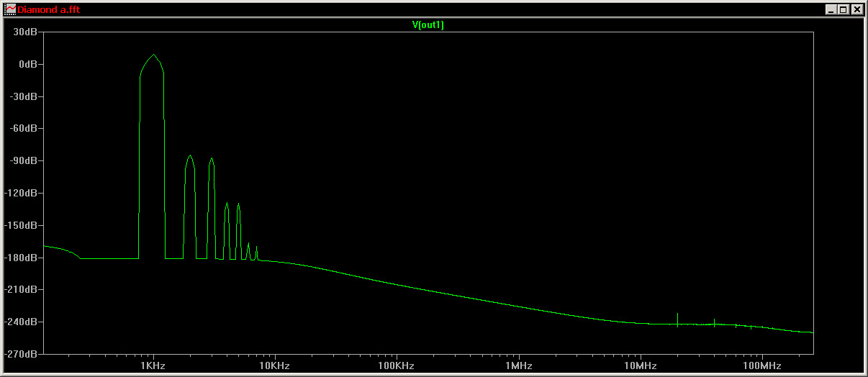868x377 pixels.
Task: Click the -240dB axis label
Action: [22, 322]
